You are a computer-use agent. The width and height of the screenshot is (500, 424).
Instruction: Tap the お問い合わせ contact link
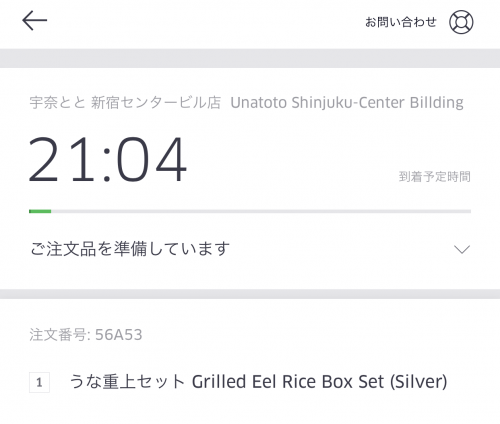pyautogui.click(x=401, y=22)
